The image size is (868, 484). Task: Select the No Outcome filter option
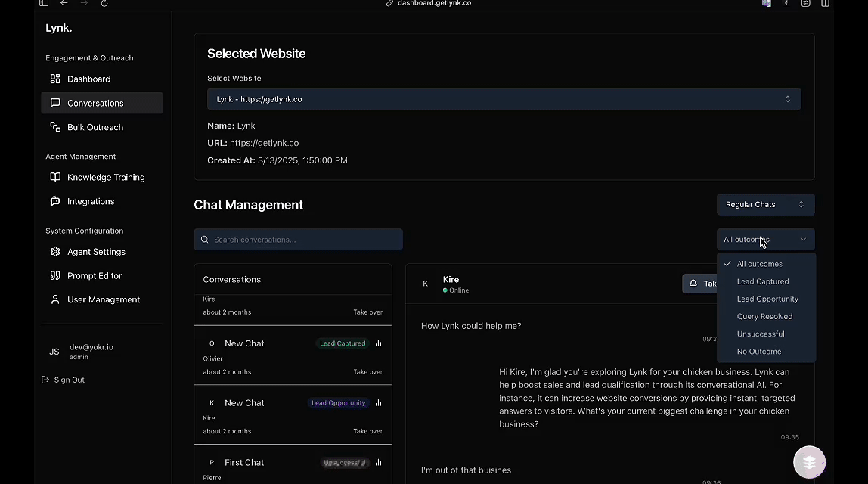click(x=758, y=351)
